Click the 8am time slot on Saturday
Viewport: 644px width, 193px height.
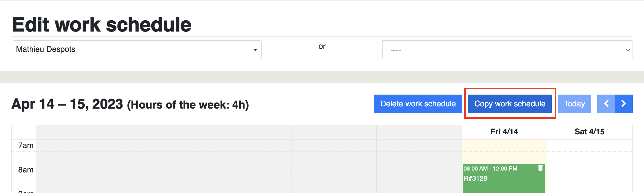coord(590,170)
